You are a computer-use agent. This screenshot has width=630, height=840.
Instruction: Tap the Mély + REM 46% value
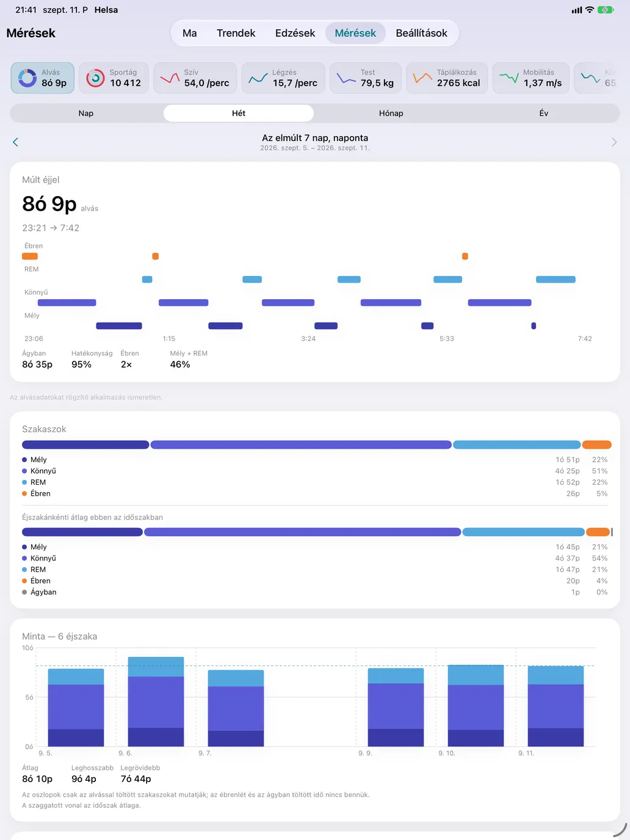pyautogui.click(x=180, y=364)
